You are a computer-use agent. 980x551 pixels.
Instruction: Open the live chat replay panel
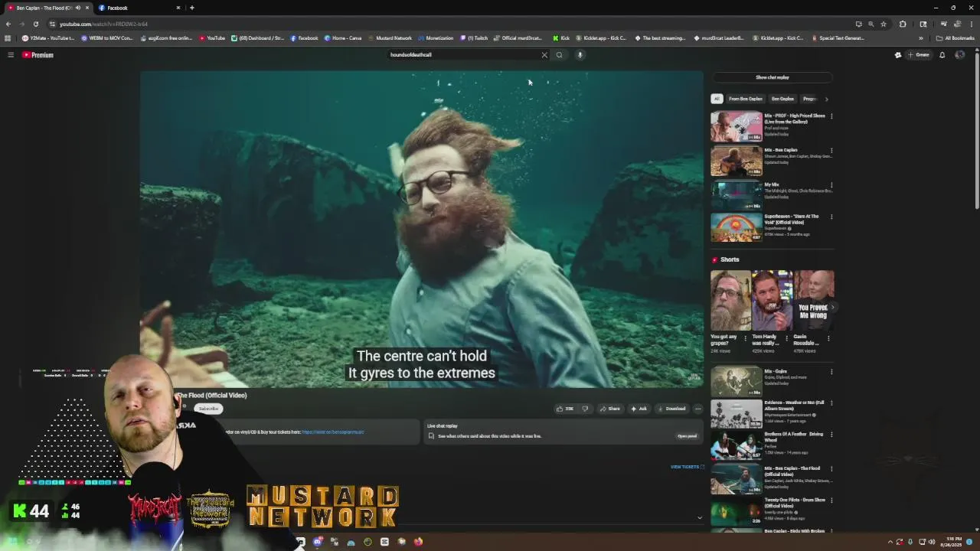(687, 436)
